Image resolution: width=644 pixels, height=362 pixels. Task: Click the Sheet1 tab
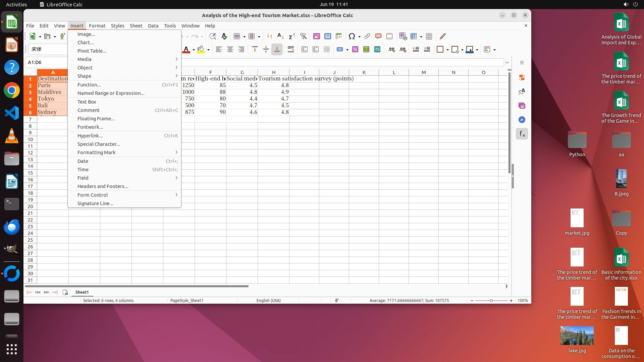(x=82, y=292)
